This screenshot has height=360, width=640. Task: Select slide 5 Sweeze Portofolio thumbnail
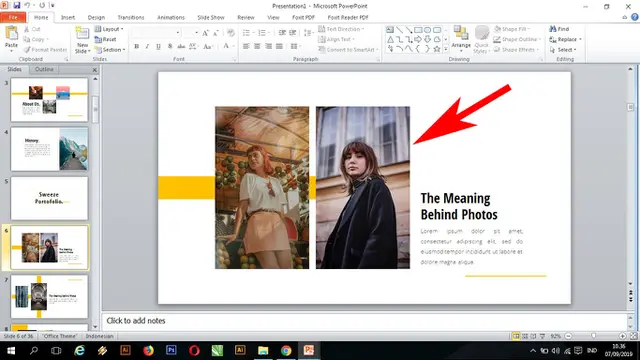point(49,198)
